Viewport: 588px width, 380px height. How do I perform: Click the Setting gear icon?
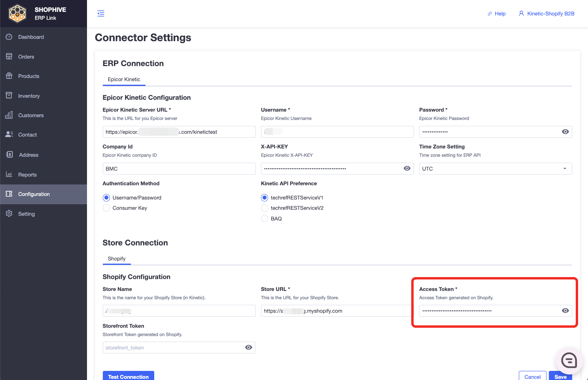tap(9, 214)
